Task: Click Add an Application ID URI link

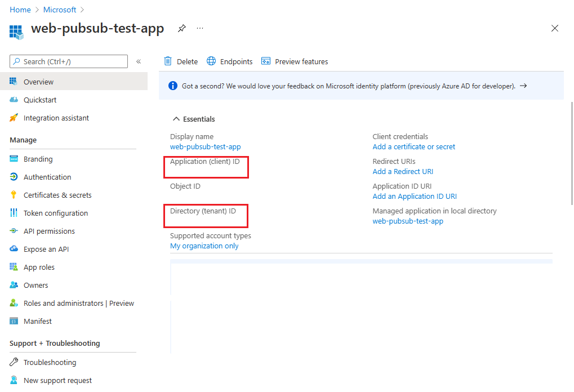Action: pos(414,196)
